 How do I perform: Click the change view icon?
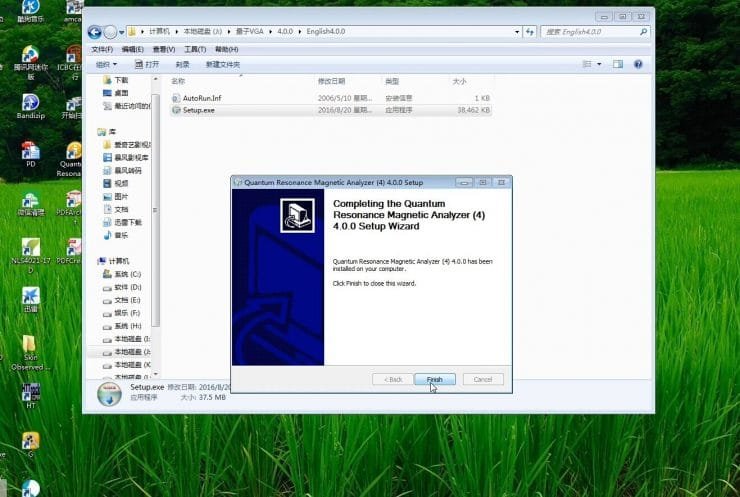(x=587, y=64)
